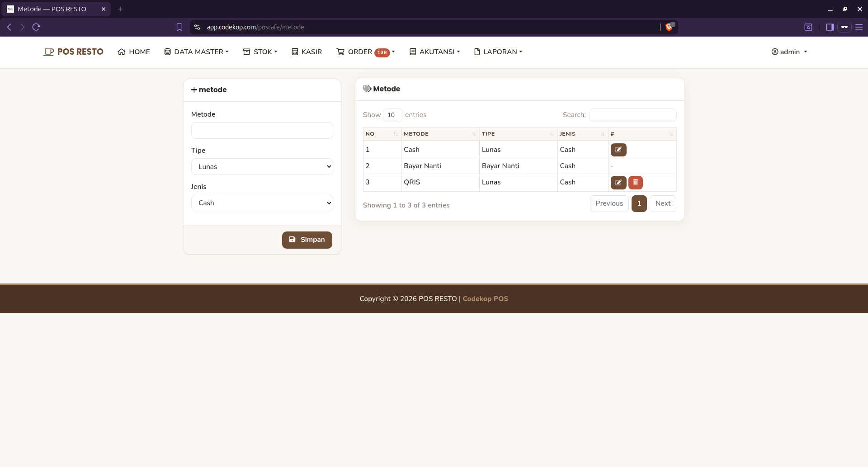Click the edit icon in the Cash row
Viewport: 868px width, 467px height.
[x=618, y=150]
